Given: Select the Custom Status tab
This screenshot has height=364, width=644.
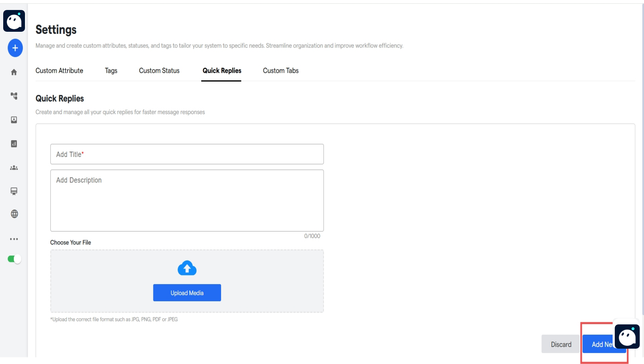Looking at the screenshot, I should 159,71.
